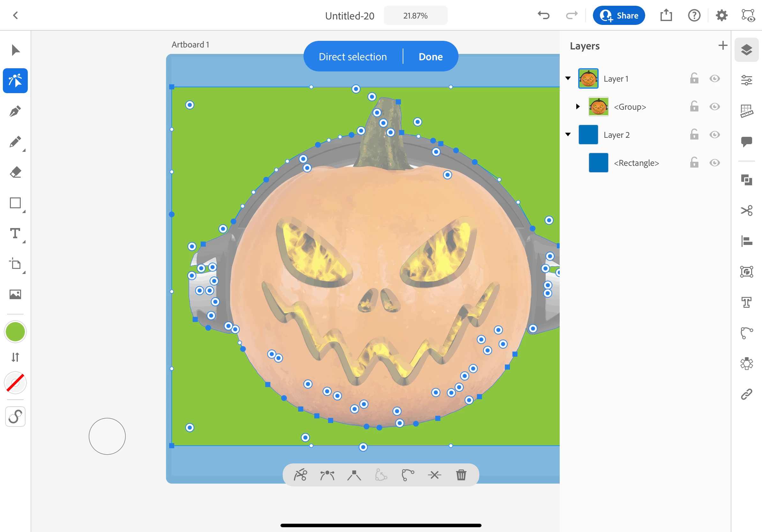Screen dimensions: 762x532
Task: Lock Layer 2 using the padlock
Action: tap(694, 135)
